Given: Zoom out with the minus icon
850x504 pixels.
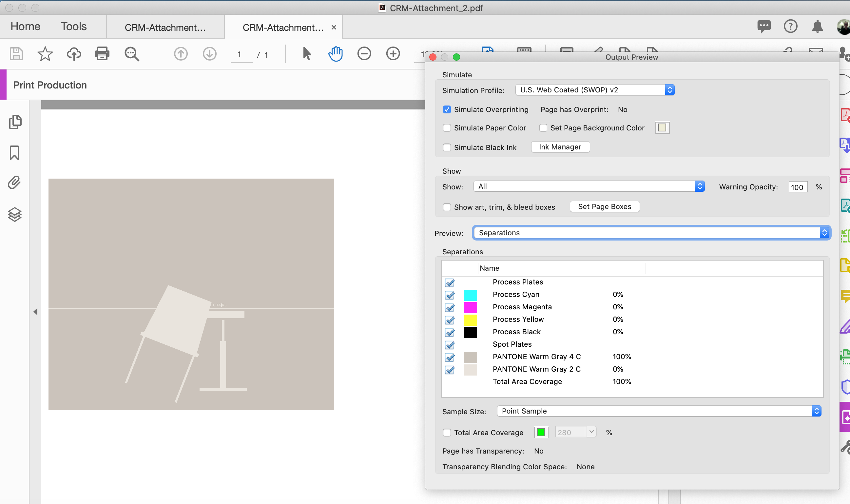Looking at the screenshot, I should click(x=364, y=54).
